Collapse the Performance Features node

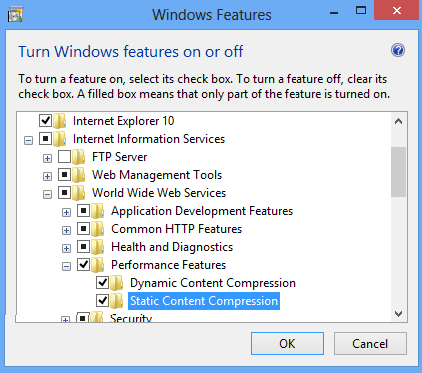point(67,266)
